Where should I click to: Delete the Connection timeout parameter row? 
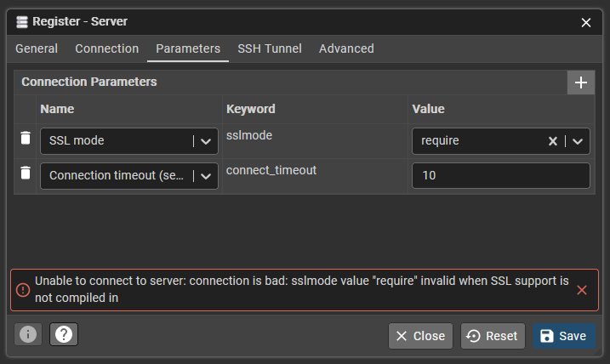(26, 174)
